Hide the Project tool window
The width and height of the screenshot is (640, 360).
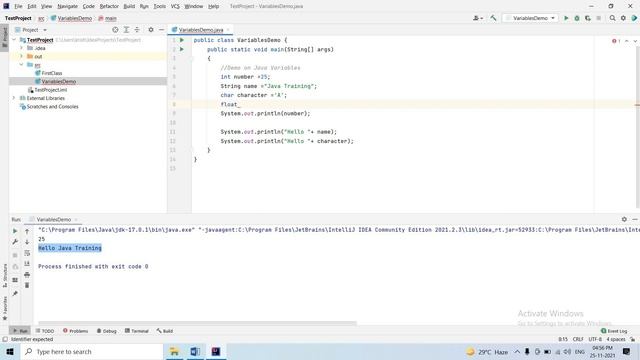coord(162,30)
